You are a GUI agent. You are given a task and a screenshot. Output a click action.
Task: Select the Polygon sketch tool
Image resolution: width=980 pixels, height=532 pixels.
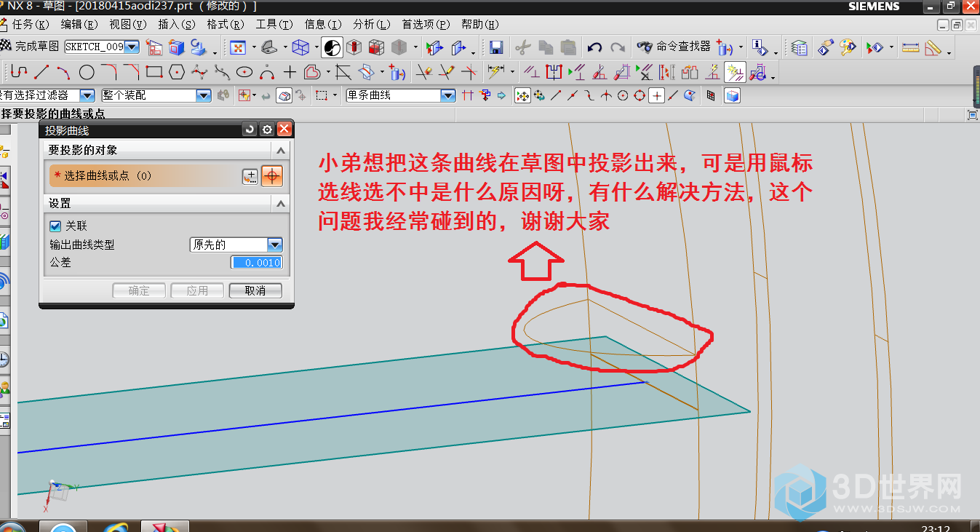click(x=177, y=72)
